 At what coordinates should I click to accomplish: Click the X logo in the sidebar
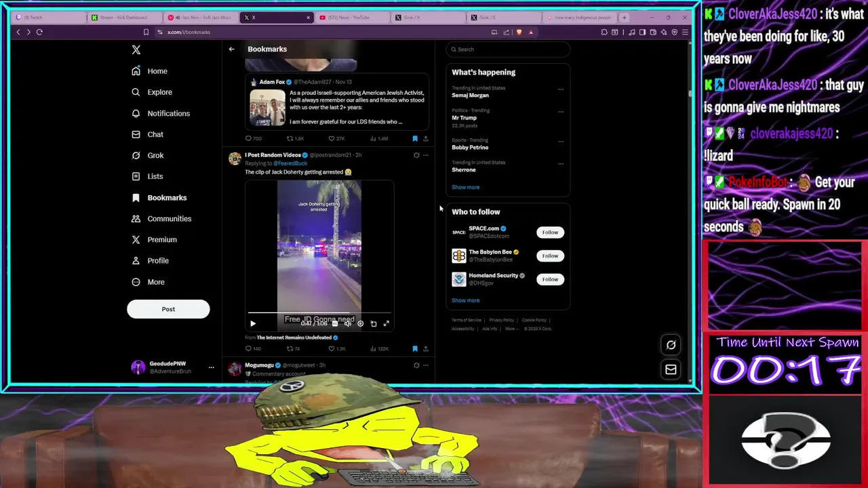pos(136,49)
